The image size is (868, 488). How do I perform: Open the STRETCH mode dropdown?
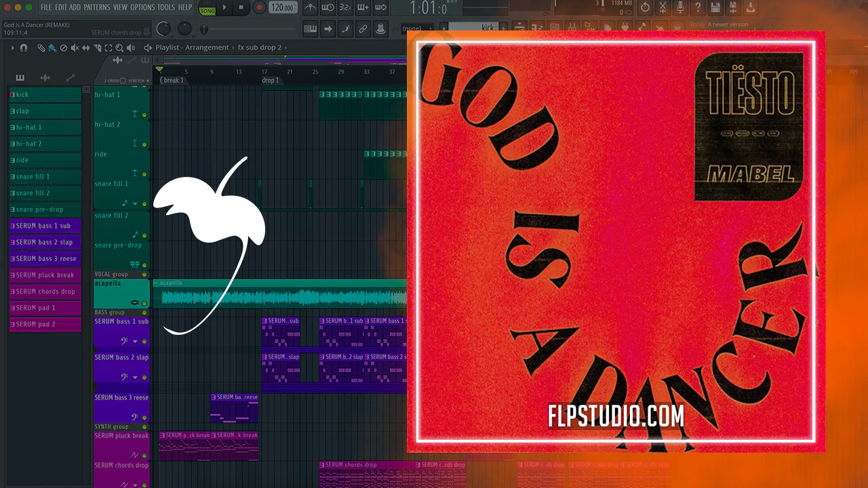(x=138, y=81)
